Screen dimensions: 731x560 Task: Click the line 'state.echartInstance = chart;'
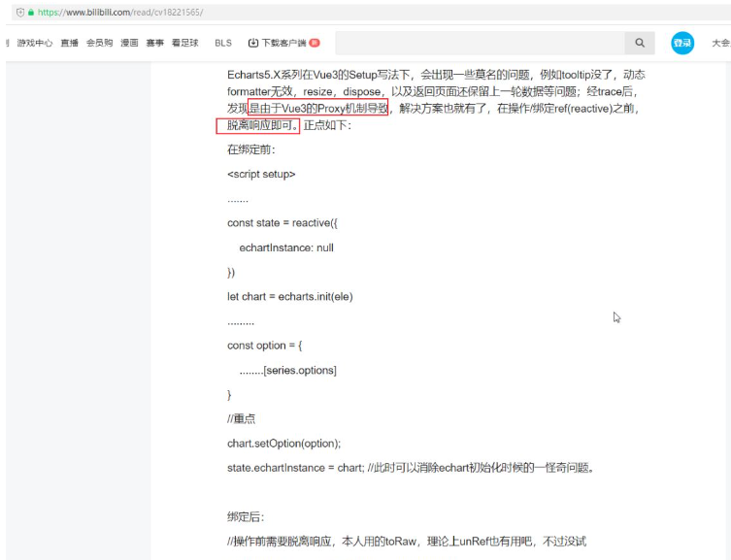click(295, 468)
